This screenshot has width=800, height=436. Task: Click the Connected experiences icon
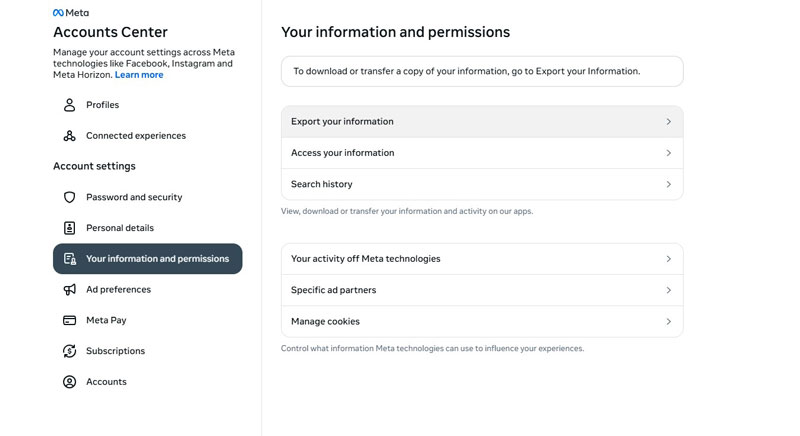pyautogui.click(x=70, y=136)
